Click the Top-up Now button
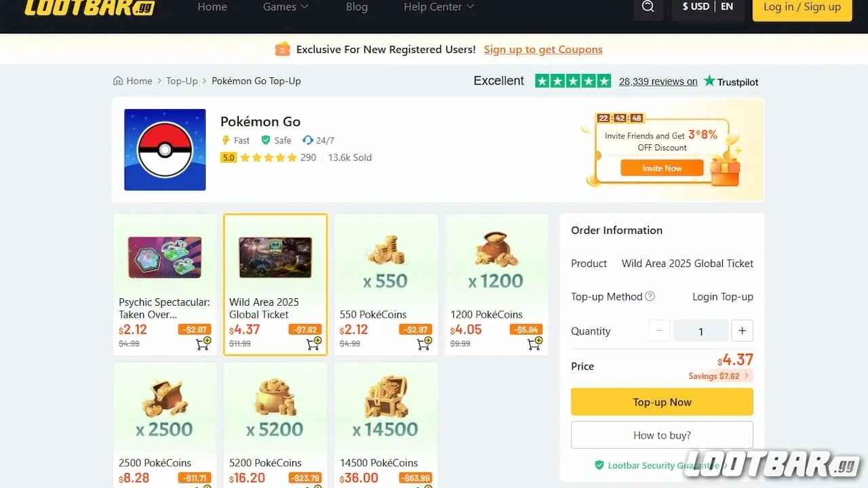This screenshot has height=488, width=868. point(661,401)
